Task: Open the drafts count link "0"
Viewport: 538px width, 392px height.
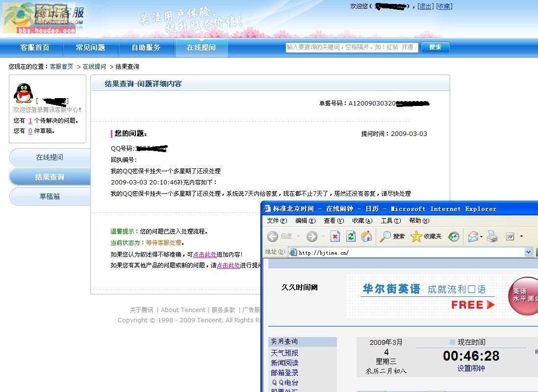Action: (30, 131)
